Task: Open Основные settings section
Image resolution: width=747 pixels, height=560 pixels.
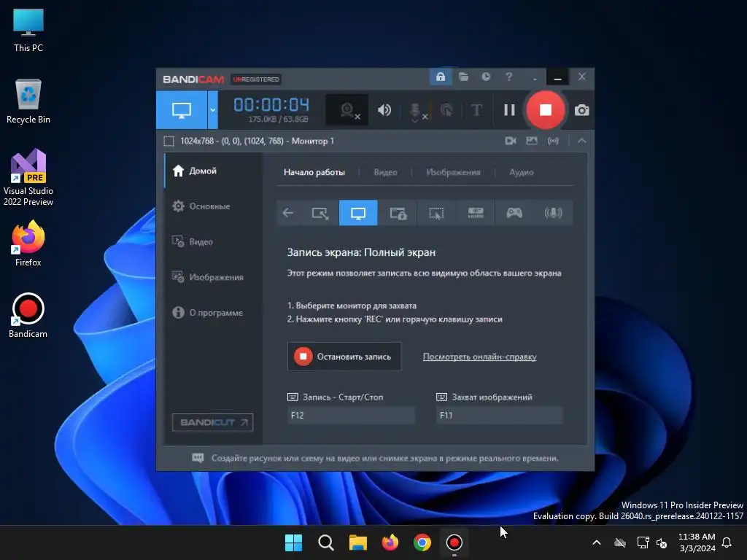Action: tap(214, 206)
